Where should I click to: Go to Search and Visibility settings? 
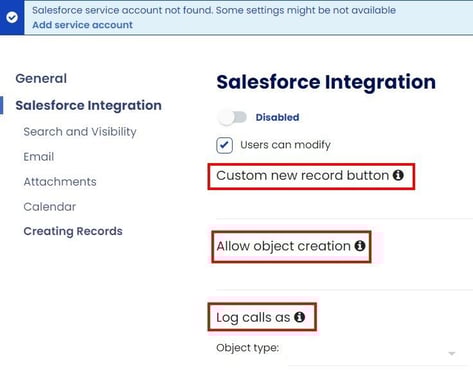80,132
